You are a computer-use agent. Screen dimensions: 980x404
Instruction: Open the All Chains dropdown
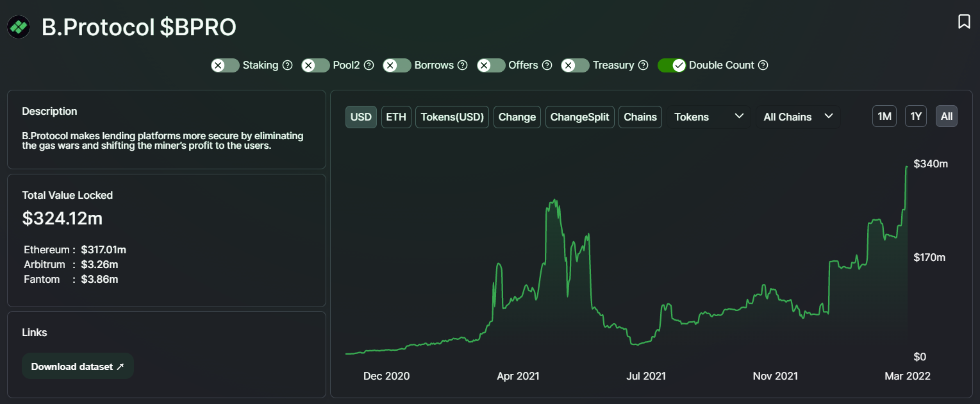click(798, 117)
